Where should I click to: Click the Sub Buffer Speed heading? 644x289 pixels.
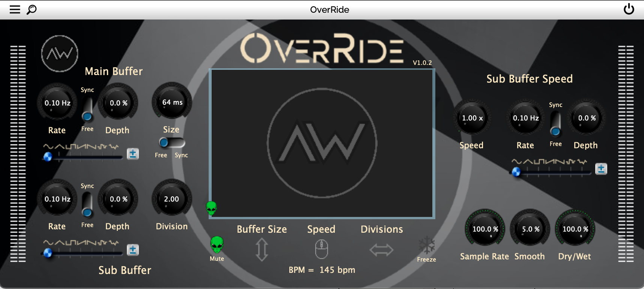pos(530,79)
